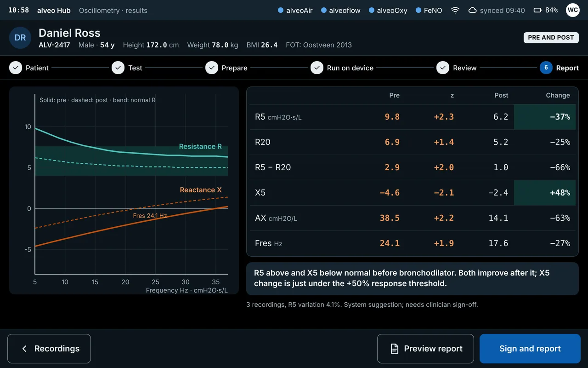Click the alveoflow device status dot
Viewport: 588px width, 368px height.
click(324, 10)
